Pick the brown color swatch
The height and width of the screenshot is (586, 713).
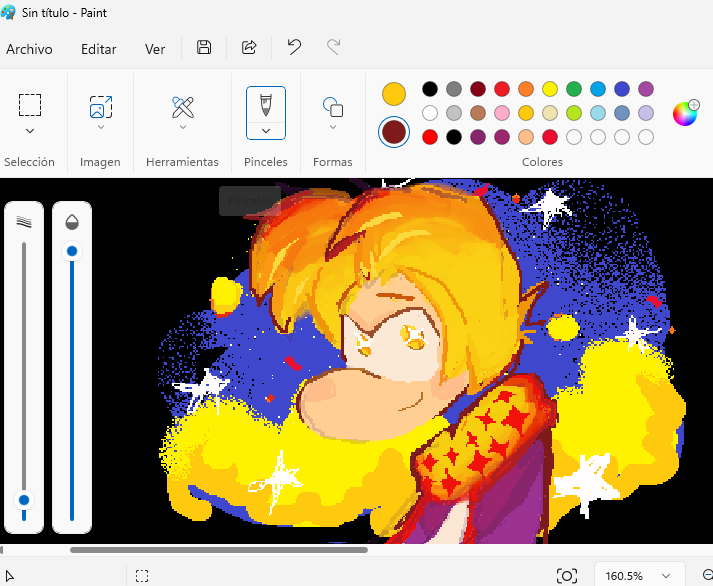click(x=478, y=113)
